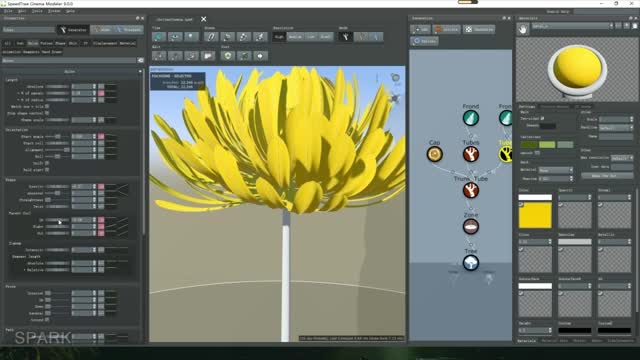
Task: Click the Delete button in Generation panel
Action: [447, 29]
